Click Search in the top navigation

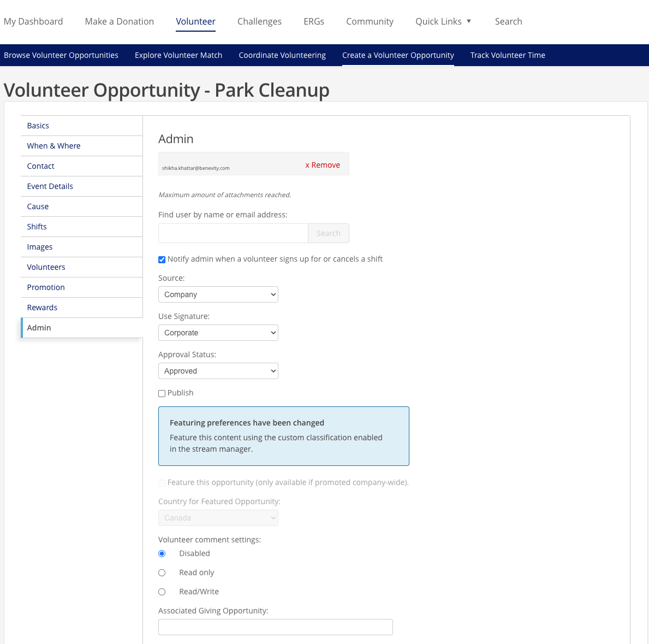pos(508,21)
